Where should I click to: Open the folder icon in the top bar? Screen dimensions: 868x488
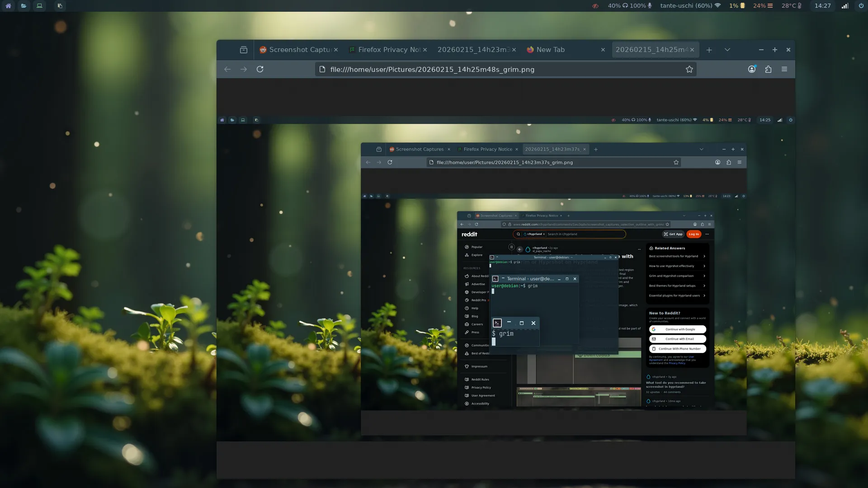point(24,6)
